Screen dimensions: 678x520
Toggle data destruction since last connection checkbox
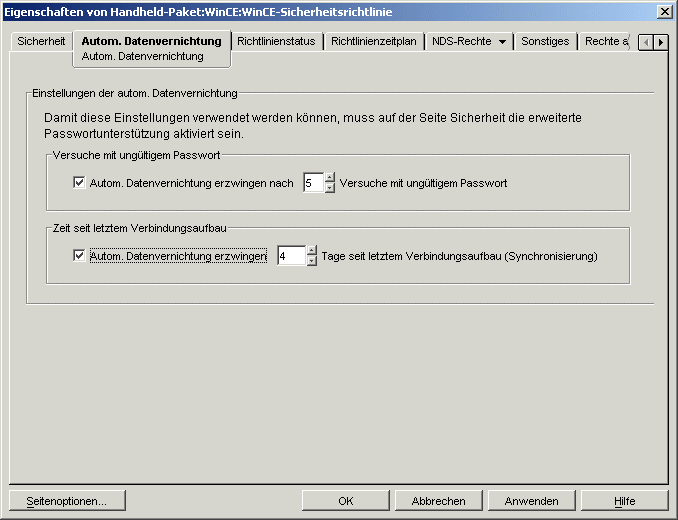79,255
